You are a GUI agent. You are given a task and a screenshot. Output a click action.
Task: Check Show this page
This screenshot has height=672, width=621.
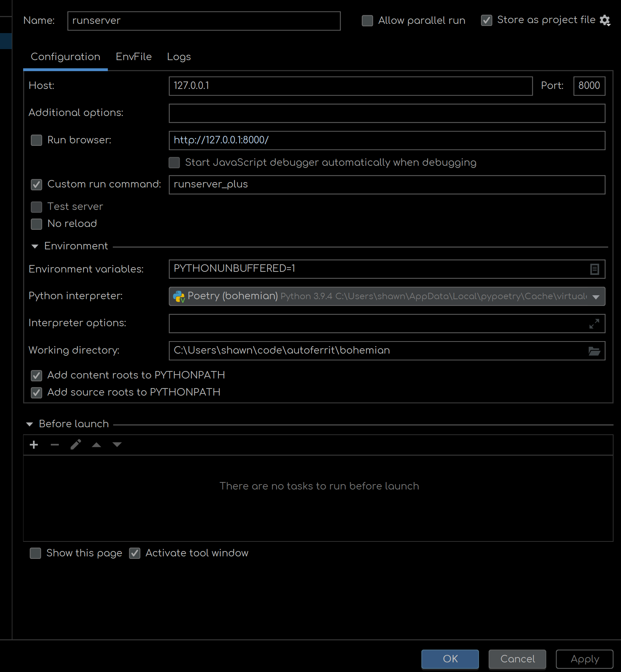(35, 553)
